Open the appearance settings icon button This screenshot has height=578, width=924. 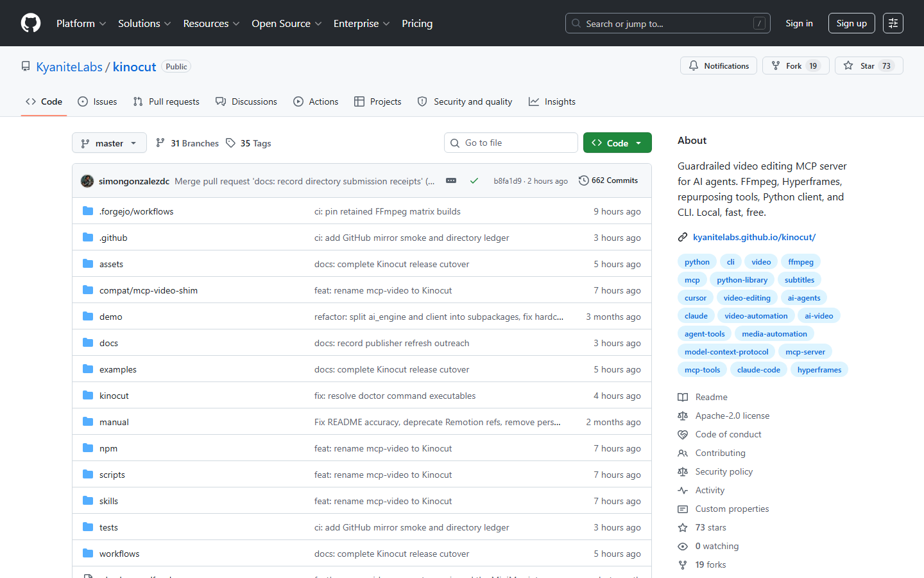893,23
